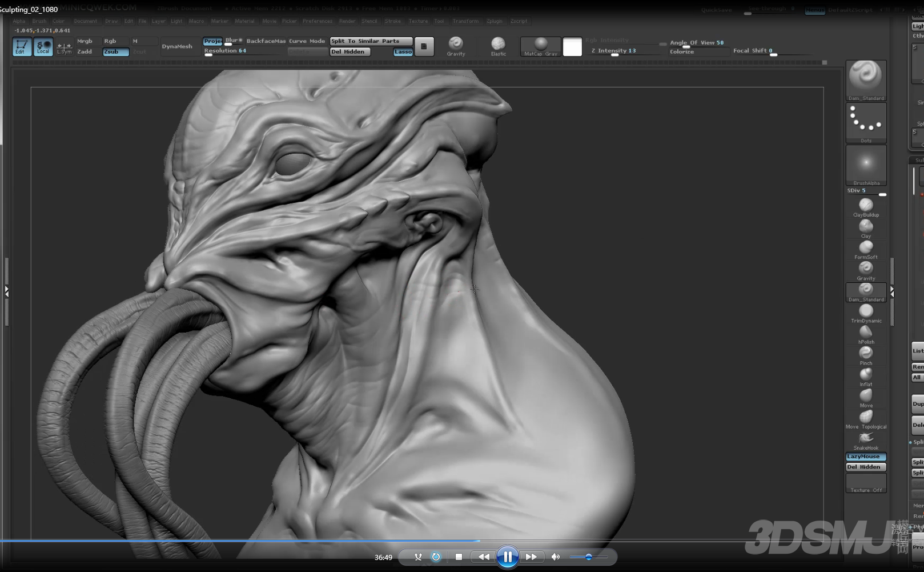Open the Zplugin menu
The width and height of the screenshot is (924, 572).
click(x=495, y=21)
